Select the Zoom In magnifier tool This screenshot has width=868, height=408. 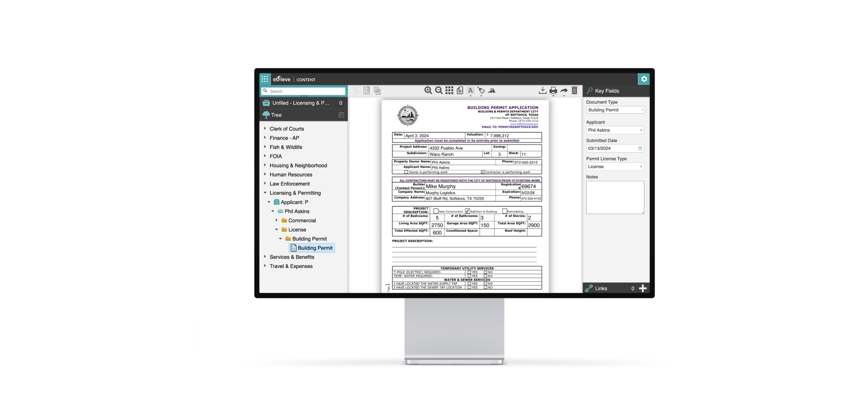(x=428, y=90)
